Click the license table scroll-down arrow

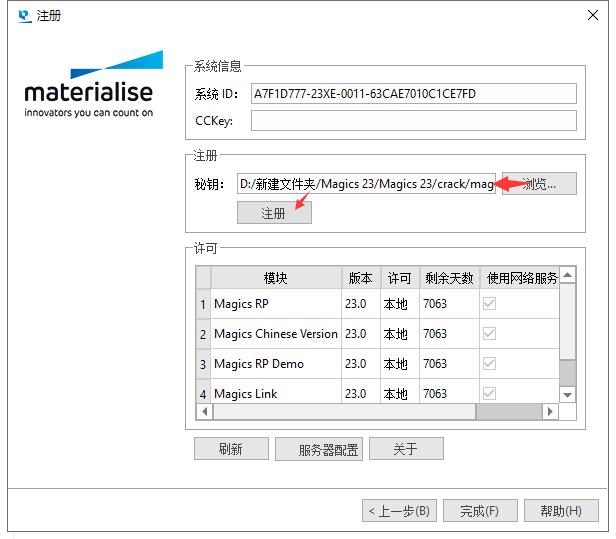(567, 395)
